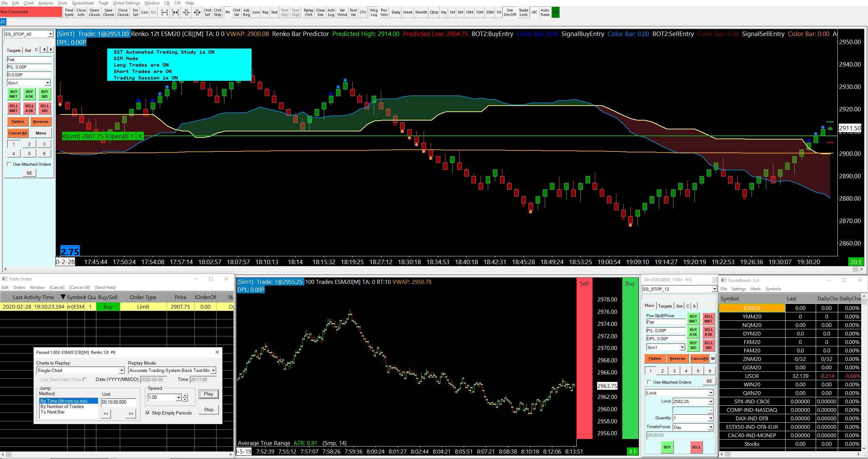Open Chart Studies from the toolbar
The height and width of the screenshot is (459, 868).
click(218, 12)
